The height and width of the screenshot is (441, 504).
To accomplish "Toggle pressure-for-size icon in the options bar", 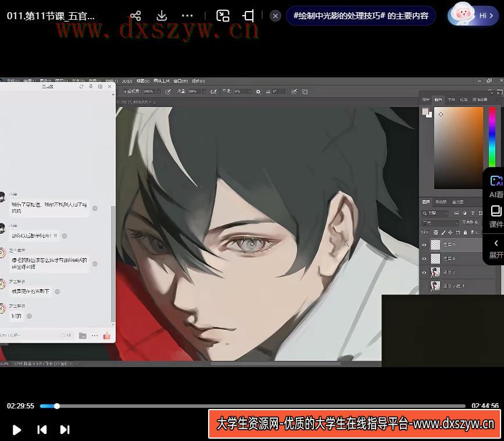I will click(294, 92).
